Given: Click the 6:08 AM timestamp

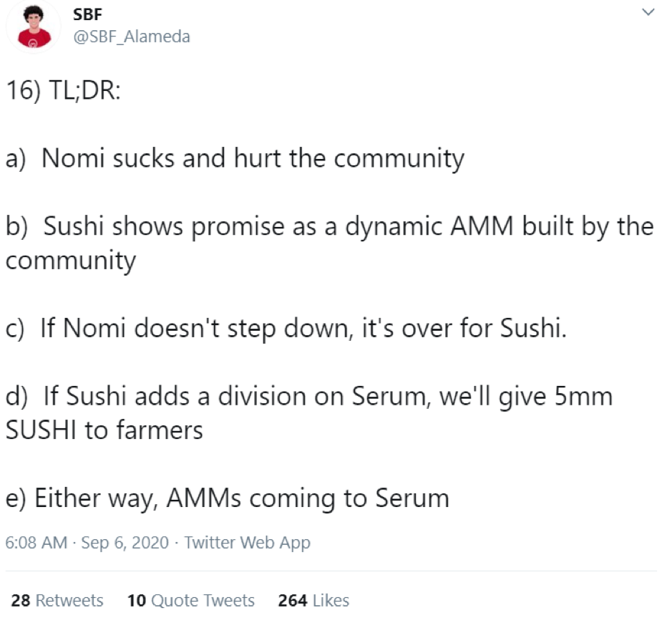Looking at the screenshot, I should pos(36,542).
